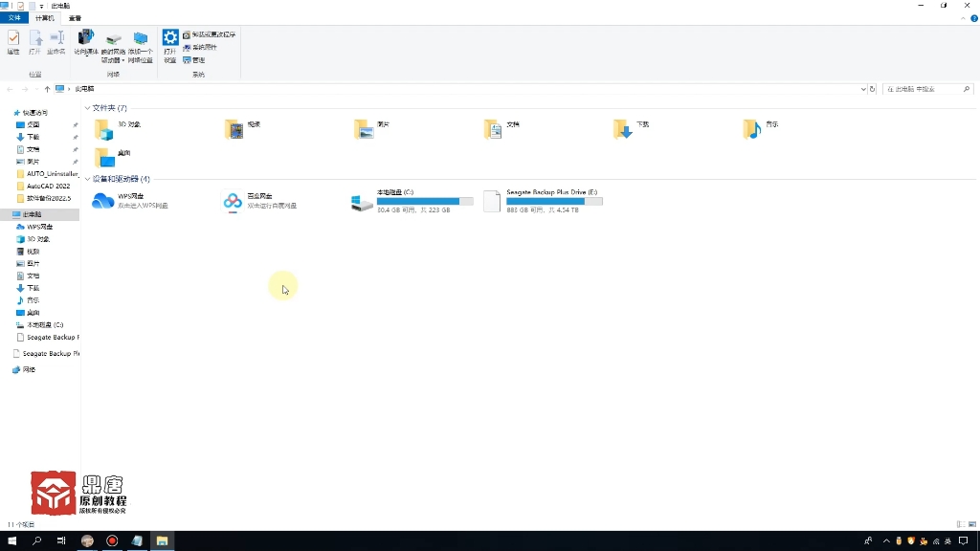
Task: Select AutoCAD 2022 in the navigation pane
Action: point(48,186)
